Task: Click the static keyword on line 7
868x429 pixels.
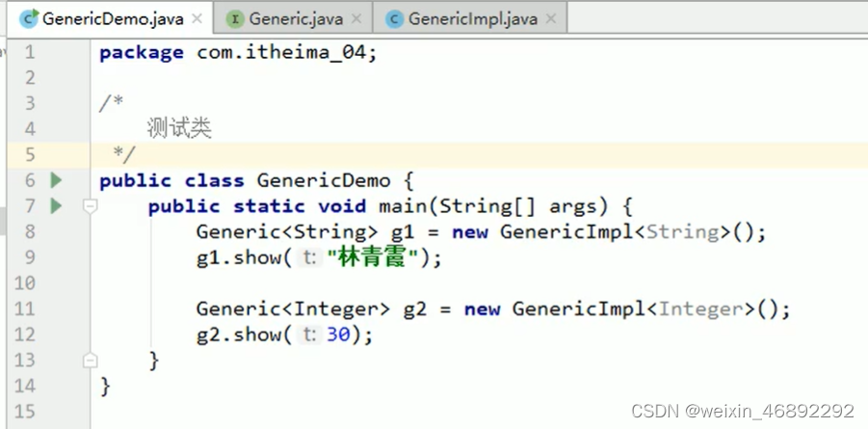Action: (269, 206)
